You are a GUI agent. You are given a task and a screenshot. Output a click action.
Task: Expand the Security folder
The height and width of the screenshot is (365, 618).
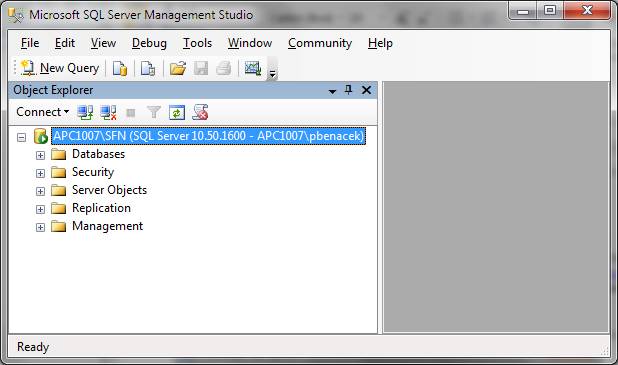40,173
